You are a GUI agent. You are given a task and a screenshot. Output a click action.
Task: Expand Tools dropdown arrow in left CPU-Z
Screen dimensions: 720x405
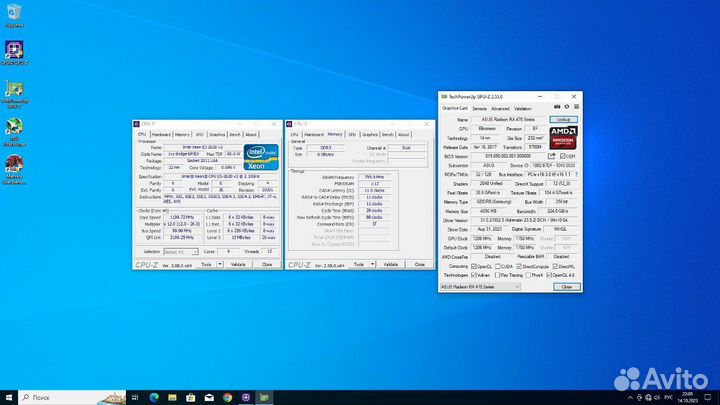click(x=220, y=264)
